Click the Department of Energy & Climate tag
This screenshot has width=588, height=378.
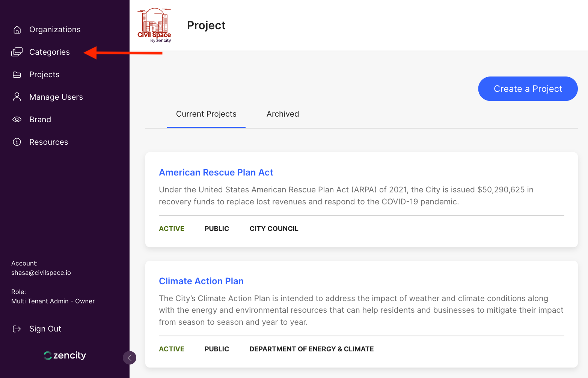pos(311,349)
